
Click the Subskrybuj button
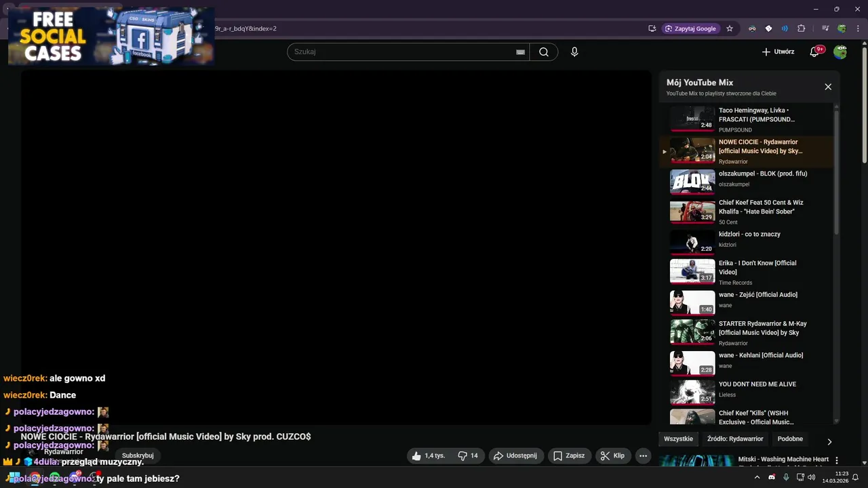(x=138, y=455)
